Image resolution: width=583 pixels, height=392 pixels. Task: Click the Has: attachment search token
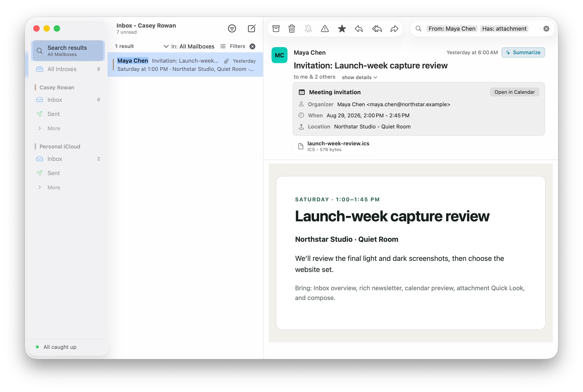coord(504,29)
